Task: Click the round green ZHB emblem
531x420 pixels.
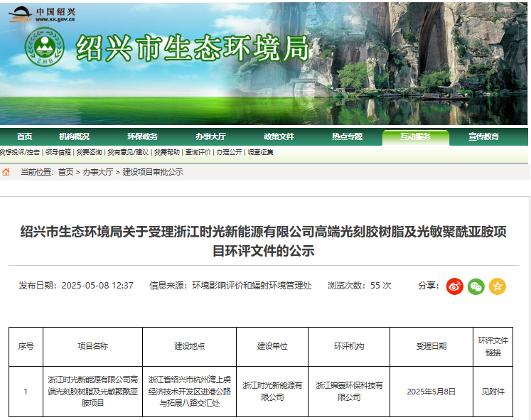Action: tap(44, 47)
